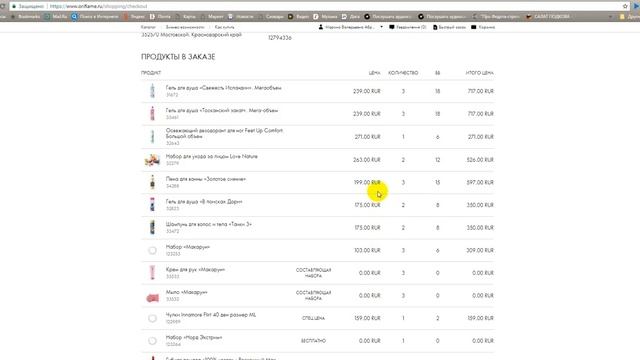
Task: Click the ИТОГО ЦЕНА column header
Action: 480,73
